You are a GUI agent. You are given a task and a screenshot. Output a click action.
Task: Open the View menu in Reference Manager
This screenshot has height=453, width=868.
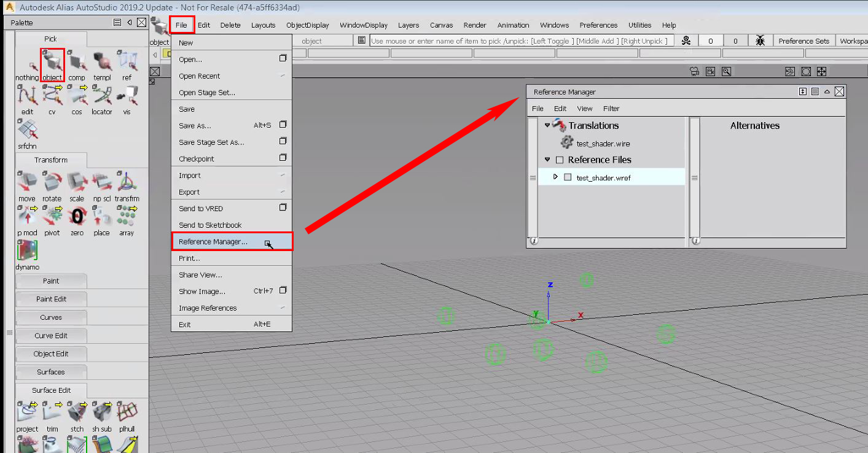click(x=585, y=109)
